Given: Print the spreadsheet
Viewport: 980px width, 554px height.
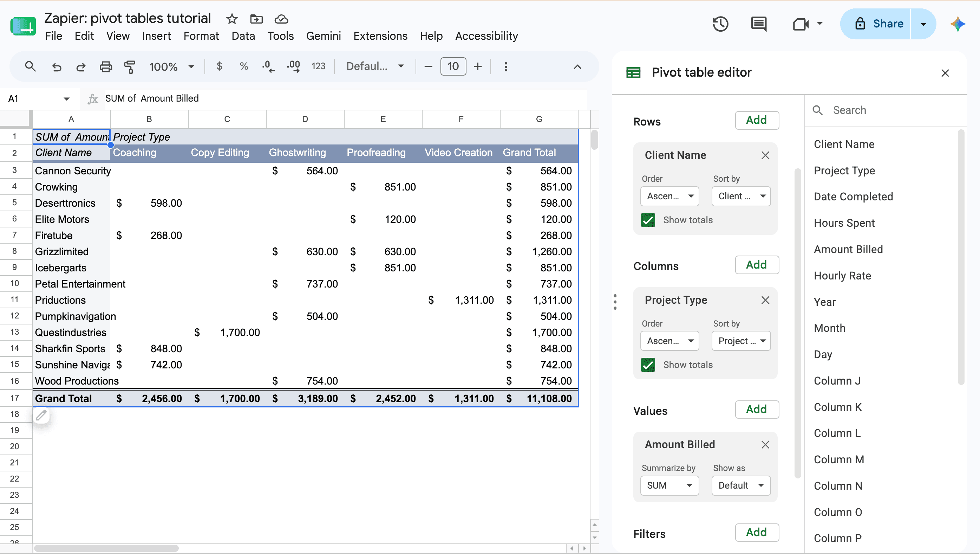Looking at the screenshot, I should pyautogui.click(x=106, y=67).
